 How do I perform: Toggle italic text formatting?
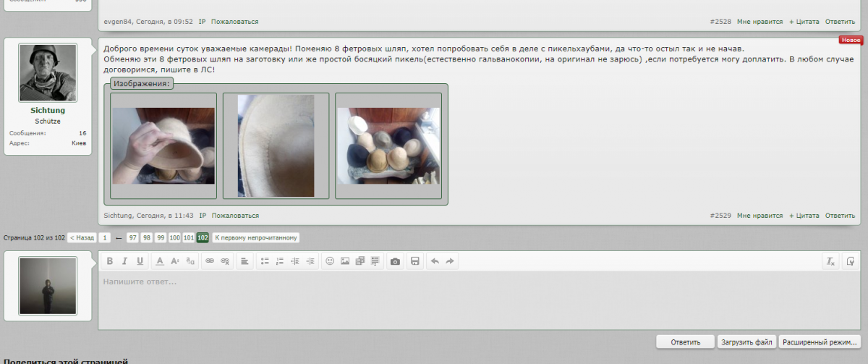pyautogui.click(x=124, y=261)
